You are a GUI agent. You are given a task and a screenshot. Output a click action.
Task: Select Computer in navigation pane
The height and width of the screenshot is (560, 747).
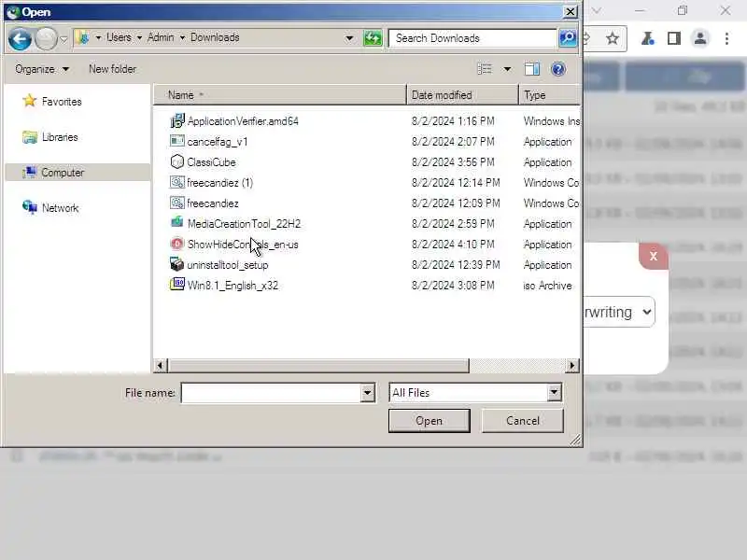[x=78, y=173]
